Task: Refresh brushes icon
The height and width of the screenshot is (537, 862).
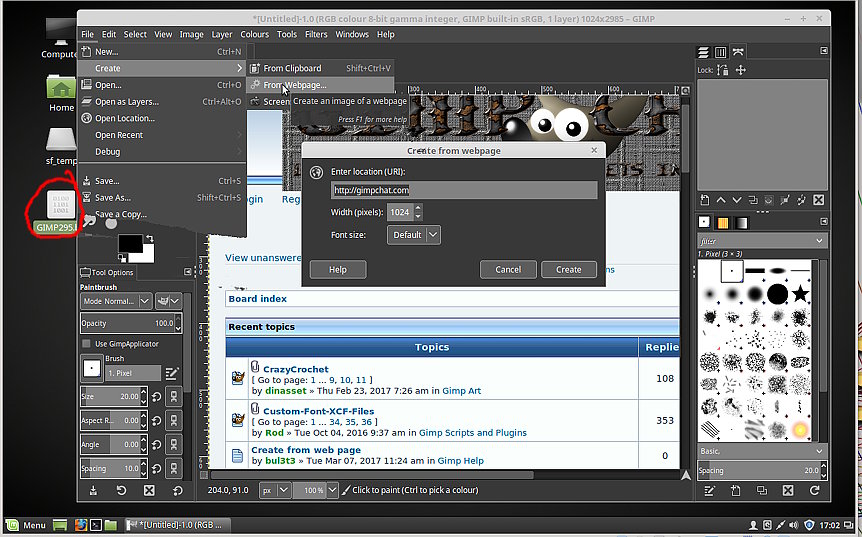Action: pyautogui.click(x=814, y=490)
